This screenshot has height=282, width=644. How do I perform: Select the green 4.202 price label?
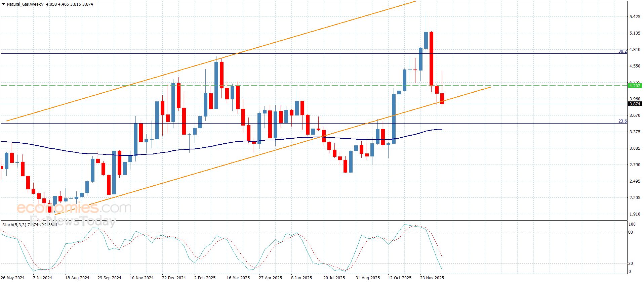(635, 86)
